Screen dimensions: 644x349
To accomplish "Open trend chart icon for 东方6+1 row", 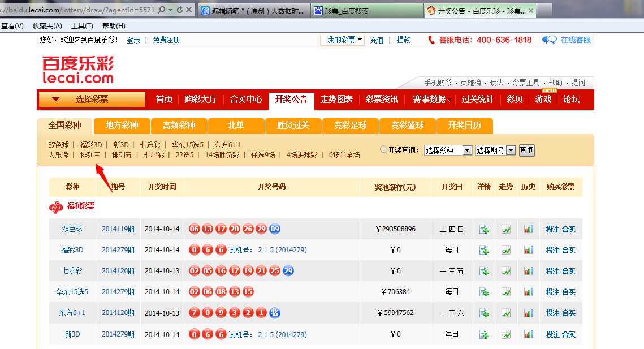I will pos(506,313).
